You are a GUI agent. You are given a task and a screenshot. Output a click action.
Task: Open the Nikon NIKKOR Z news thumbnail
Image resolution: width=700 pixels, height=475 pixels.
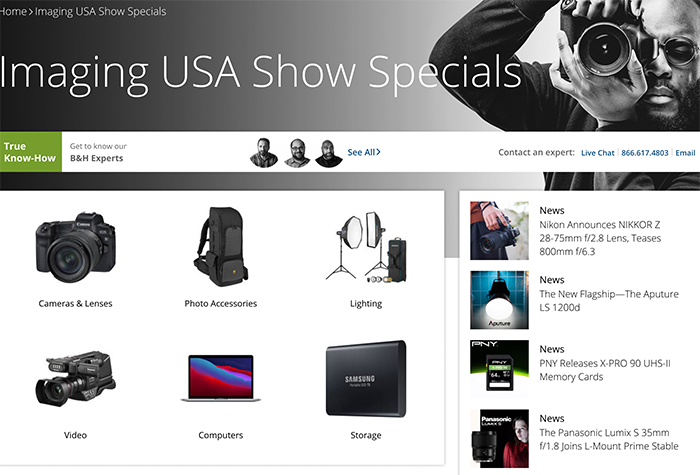point(500,231)
